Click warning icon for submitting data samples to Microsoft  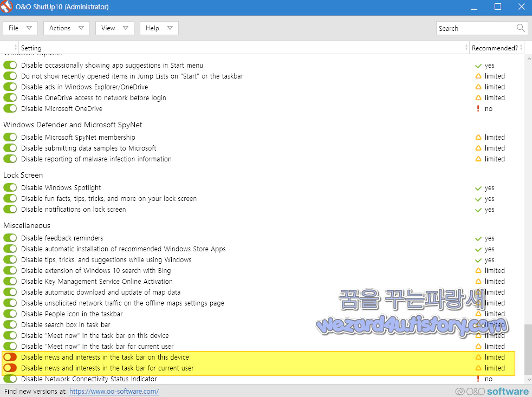(x=478, y=148)
